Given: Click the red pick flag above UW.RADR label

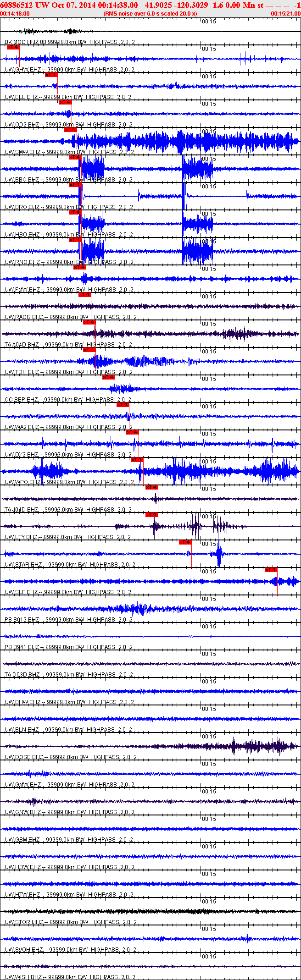Looking at the screenshot, I should pyautogui.click(x=84, y=294).
